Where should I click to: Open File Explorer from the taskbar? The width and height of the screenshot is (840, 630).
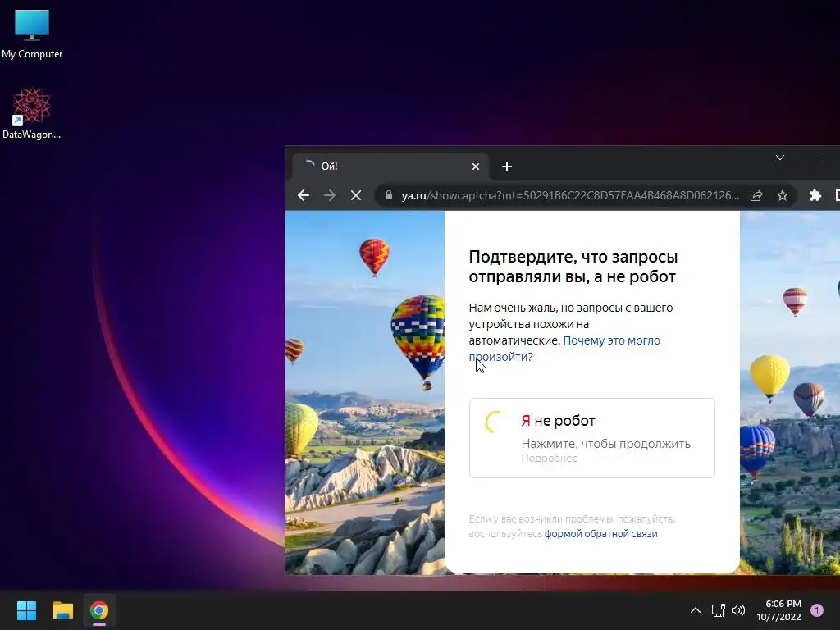[62, 610]
